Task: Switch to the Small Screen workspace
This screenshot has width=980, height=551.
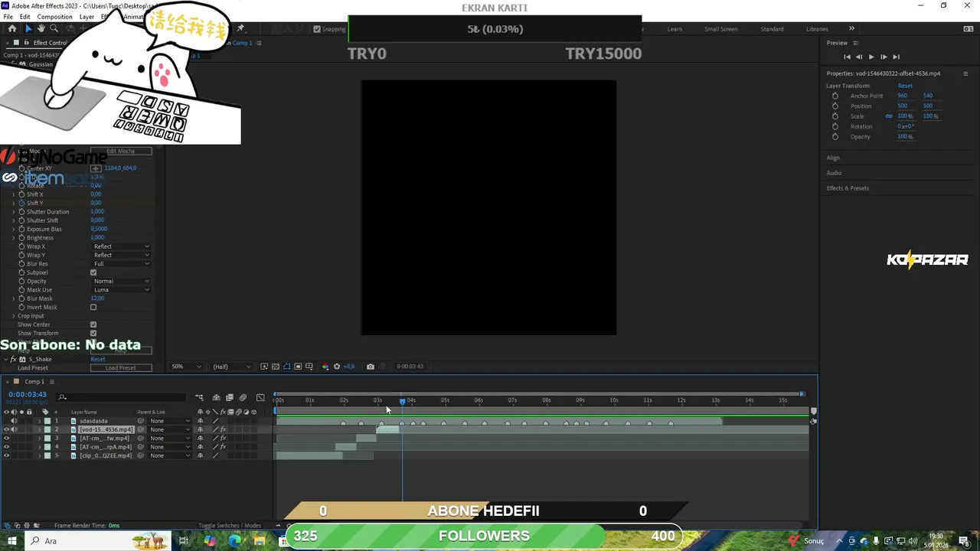Action: pos(720,29)
